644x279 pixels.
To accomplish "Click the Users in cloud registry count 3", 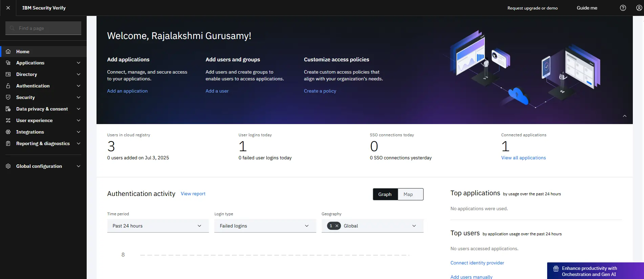I will click(x=111, y=146).
